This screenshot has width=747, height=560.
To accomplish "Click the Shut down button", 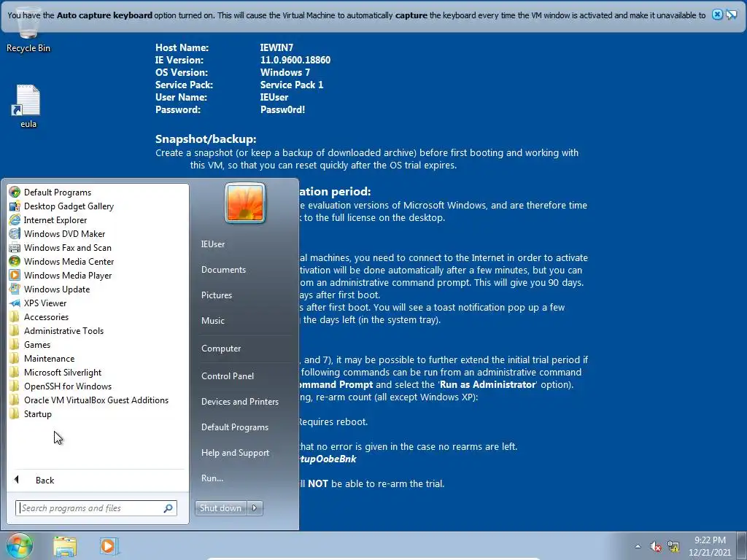I will (x=220, y=508).
